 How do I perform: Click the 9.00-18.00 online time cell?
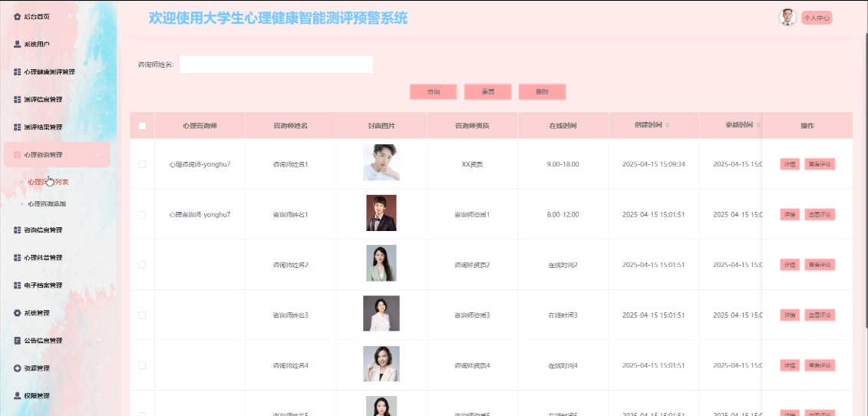[563, 164]
